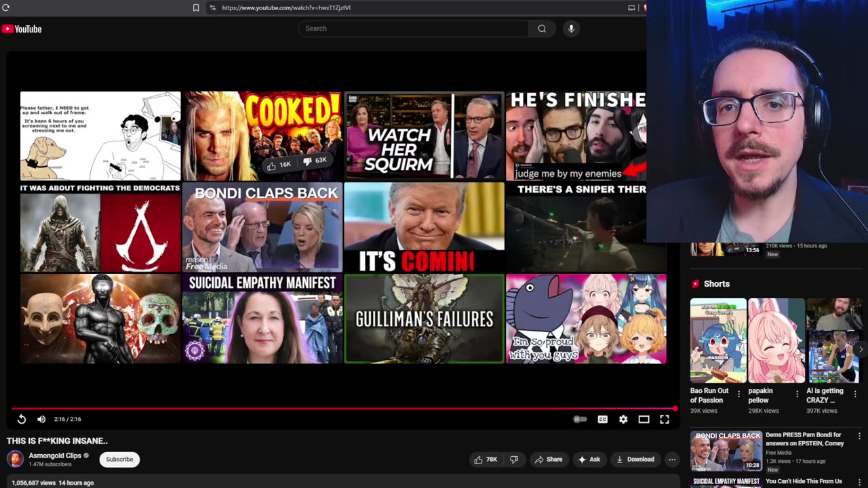Open the THERE'S A SNIPER THERE video
This screenshot has width=868, height=488.
pos(576,227)
